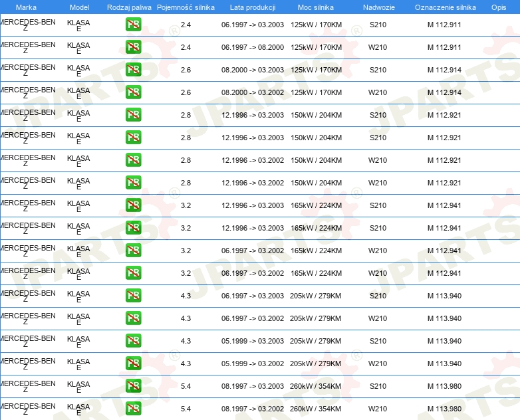
Task: Click petrol icon in 5.4 W210 row
Action: (x=133, y=409)
